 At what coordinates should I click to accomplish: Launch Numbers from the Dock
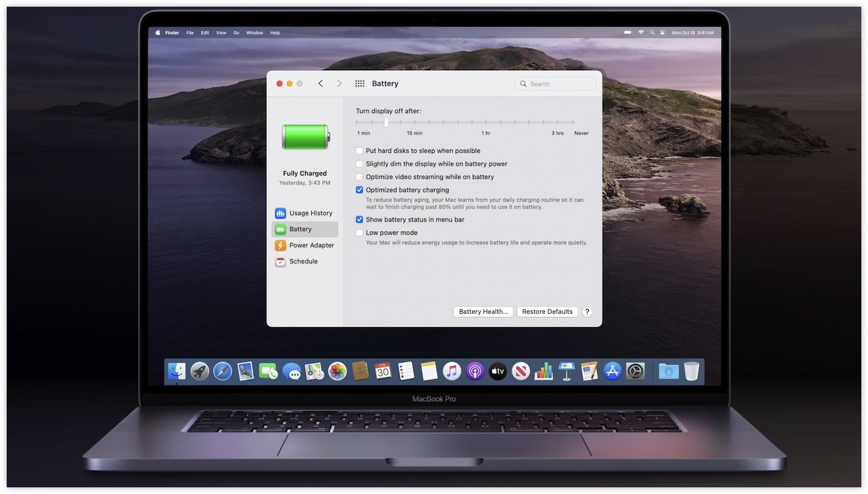click(x=544, y=371)
